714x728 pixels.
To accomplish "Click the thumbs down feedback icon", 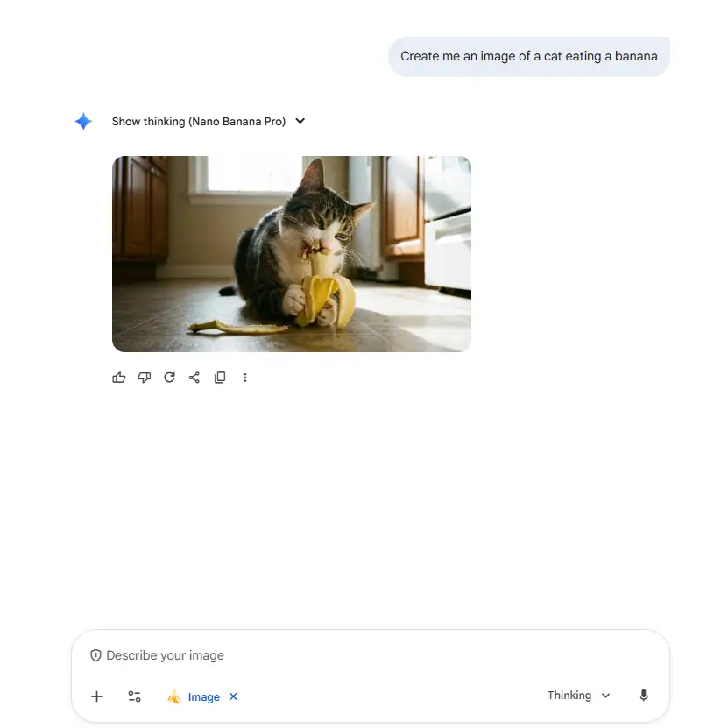I will point(145,378).
